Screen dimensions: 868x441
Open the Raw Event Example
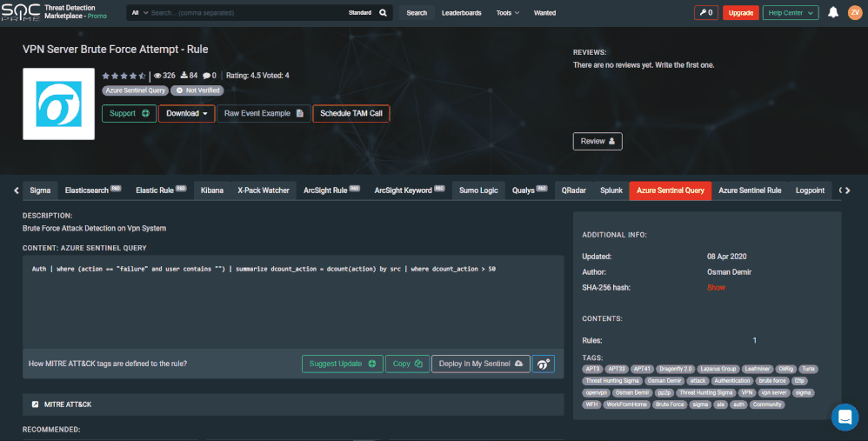tap(264, 113)
